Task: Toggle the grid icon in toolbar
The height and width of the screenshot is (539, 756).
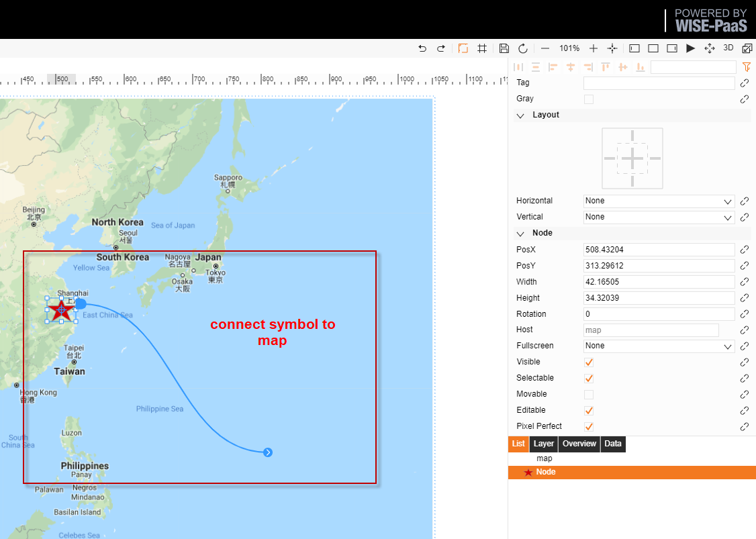Action: 481,48
